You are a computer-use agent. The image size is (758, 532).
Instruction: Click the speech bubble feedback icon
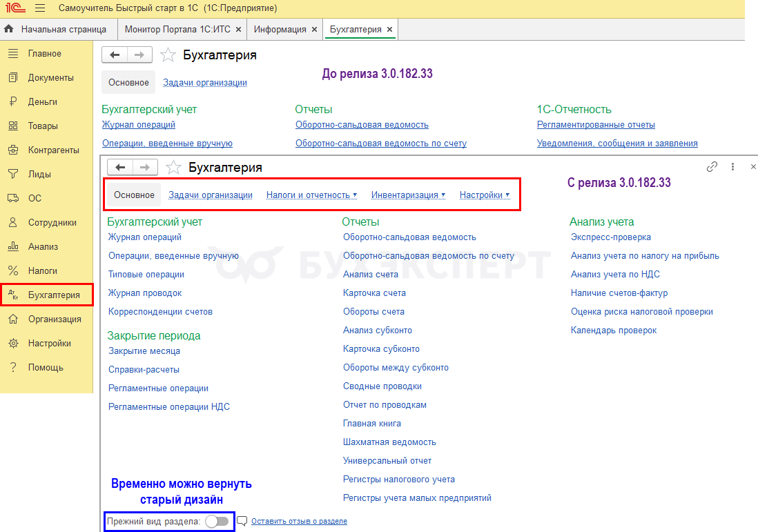[242, 521]
